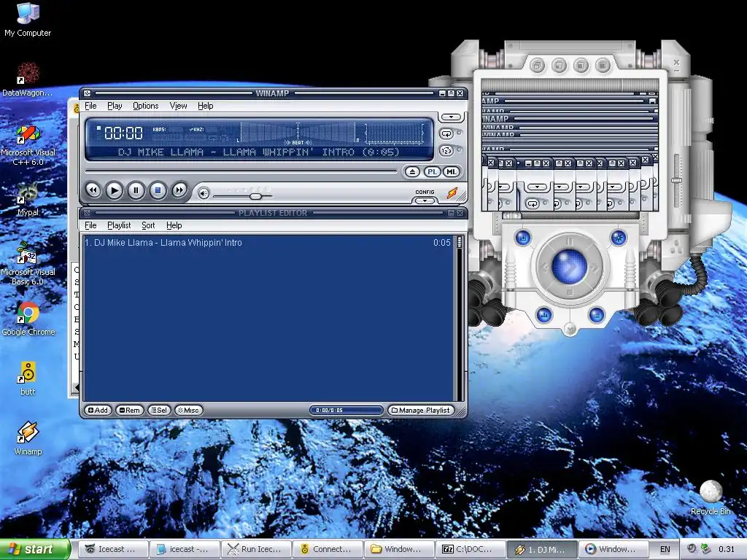This screenshot has width=747, height=560.
Task: Open the Add popup in Playlist Editor
Action: click(98, 410)
